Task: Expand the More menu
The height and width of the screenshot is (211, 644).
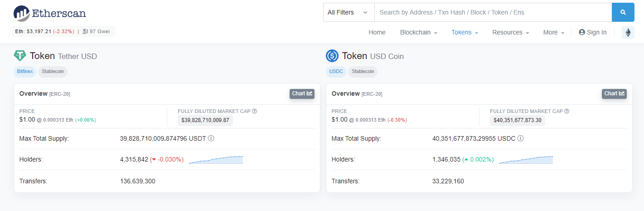Action: 554,32
